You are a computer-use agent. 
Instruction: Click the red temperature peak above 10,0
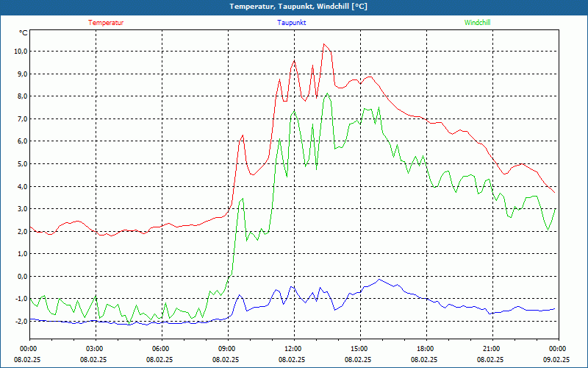pyautogui.click(x=324, y=44)
